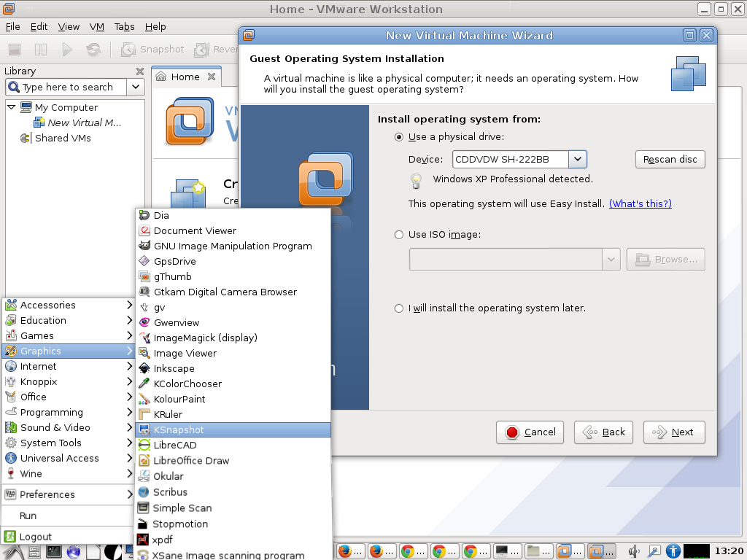Select Use a physical drive option
The width and height of the screenshot is (747, 560).
(x=399, y=137)
